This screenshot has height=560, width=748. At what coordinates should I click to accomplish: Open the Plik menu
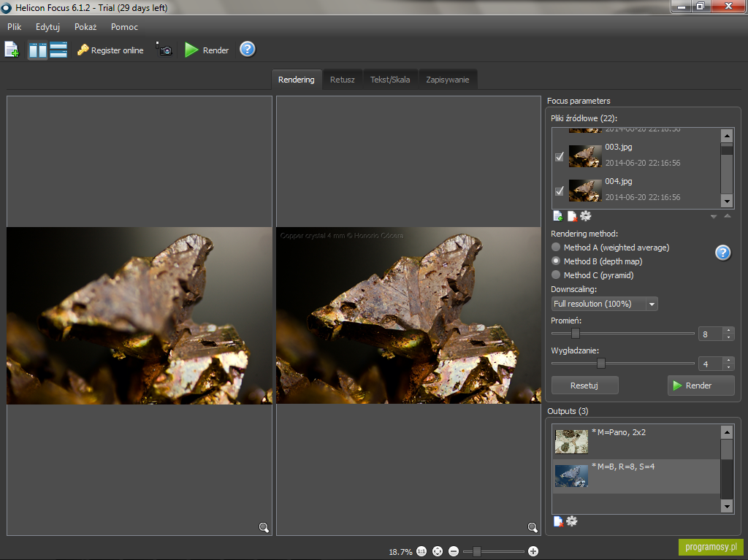[x=15, y=27]
